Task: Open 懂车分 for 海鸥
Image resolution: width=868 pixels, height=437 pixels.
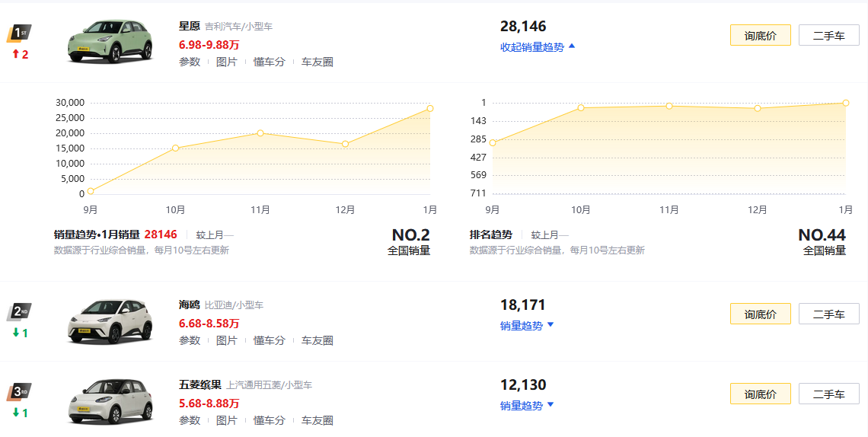Action: 269,341
